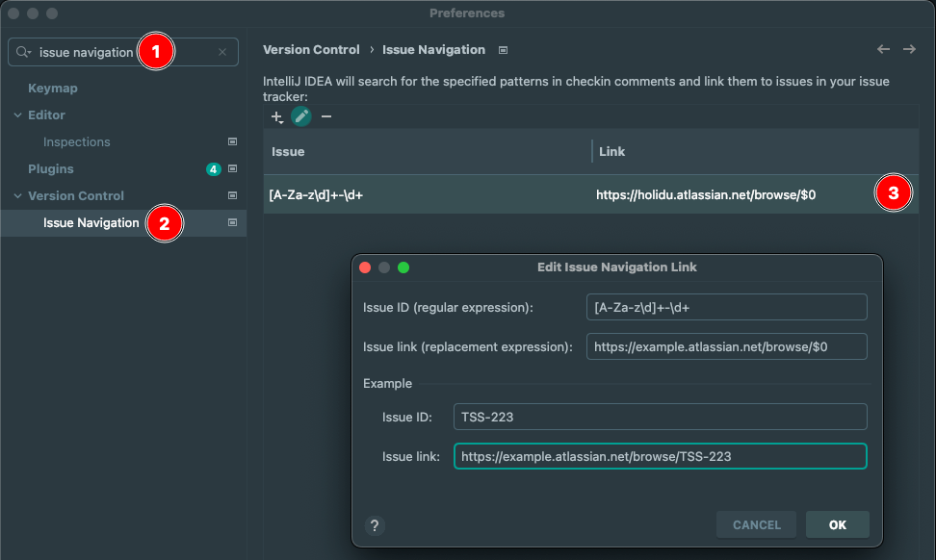Screen dimensions: 936x560
Task: Open help via the question mark icon
Action: (375, 525)
